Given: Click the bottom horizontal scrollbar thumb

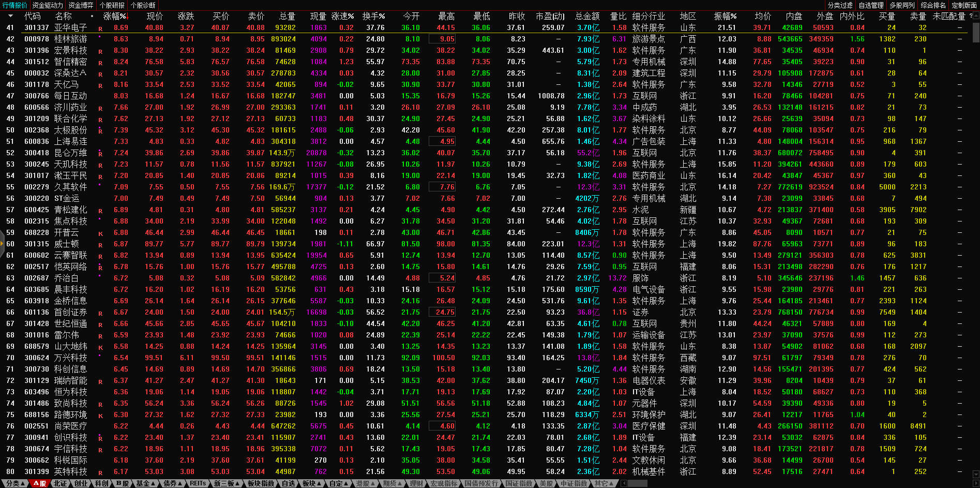Looking at the screenshot, I should click(x=637, y=483).
